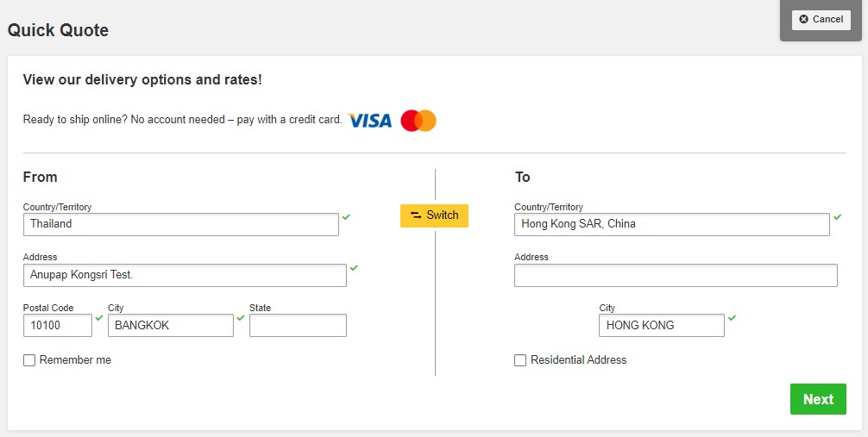This screenshot has width=868, height=437.
Task: Click green checkmark next to BANGKOK city
Action: pos(241,318)
